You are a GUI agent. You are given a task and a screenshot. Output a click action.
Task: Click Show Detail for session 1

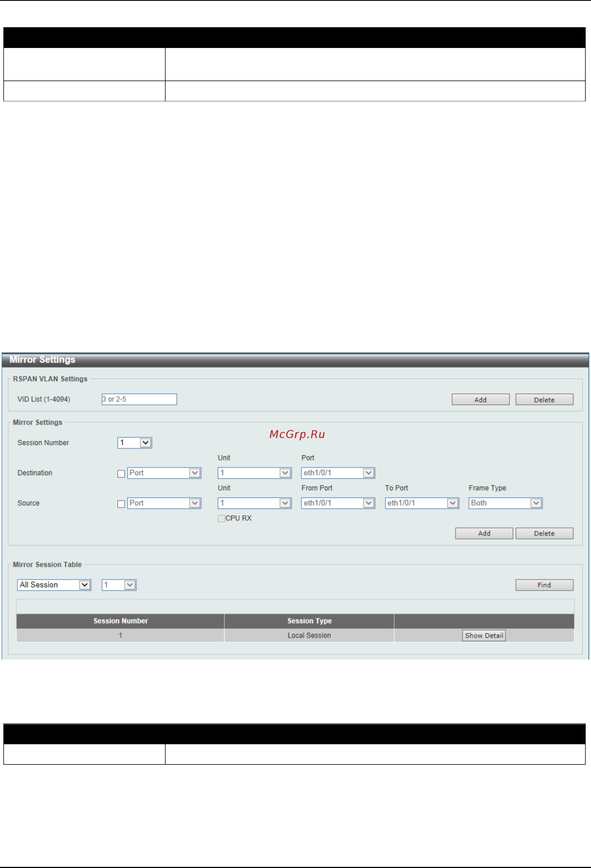(x=484, y=635)
